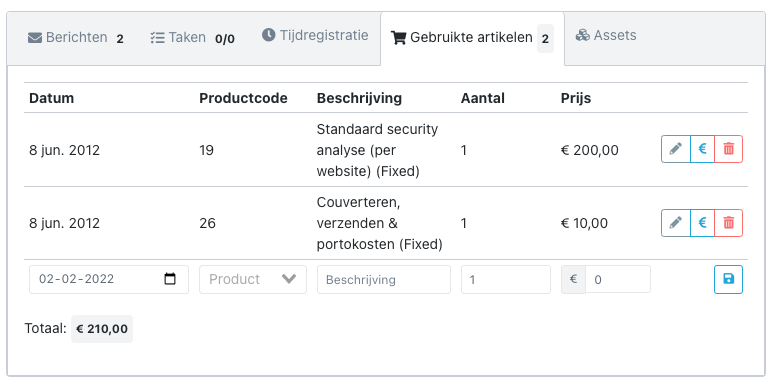The image size is (775, 381).
Task: Click the Productcode column header
Action: pos(243,98)
